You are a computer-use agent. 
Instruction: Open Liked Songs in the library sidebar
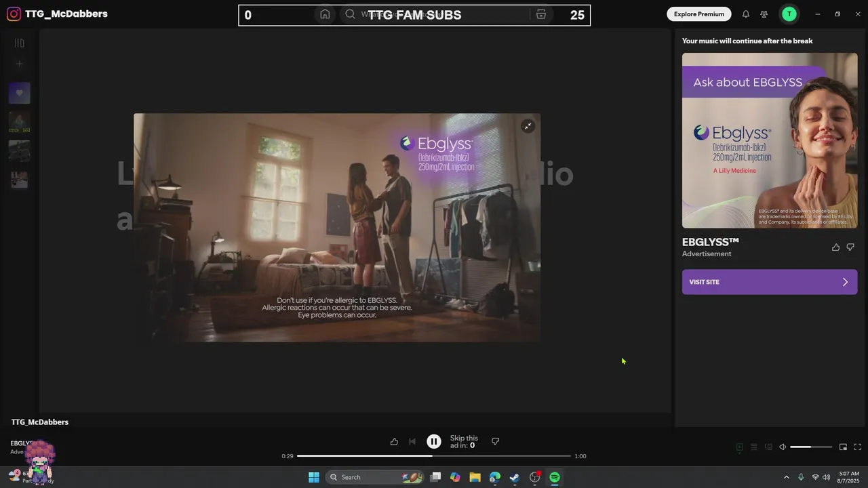[x=20, y=93]
